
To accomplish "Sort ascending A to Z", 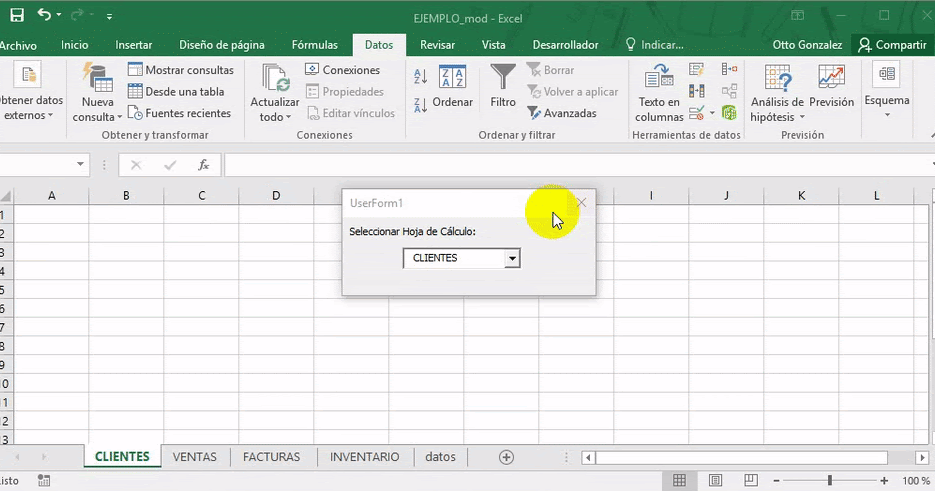I will (x=420, y=76).
